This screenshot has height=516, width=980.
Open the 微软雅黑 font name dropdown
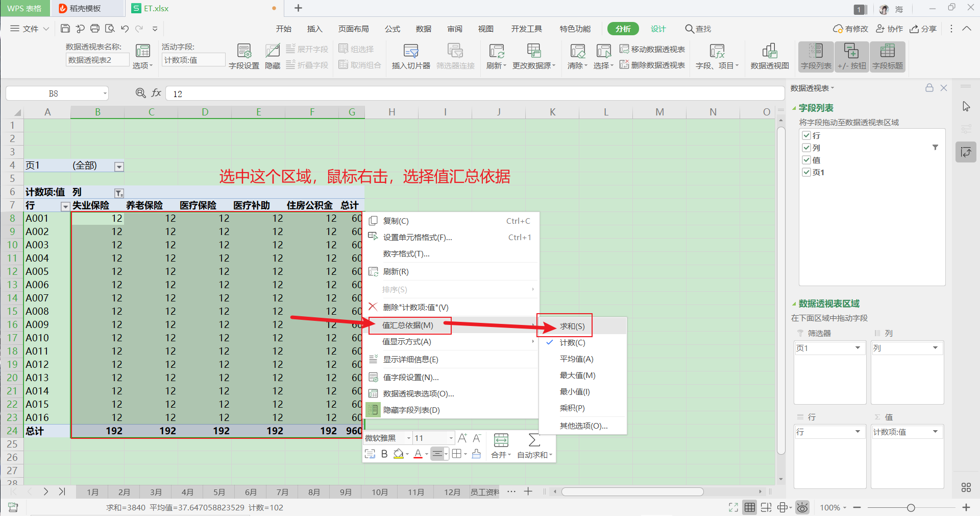(409, 438)
